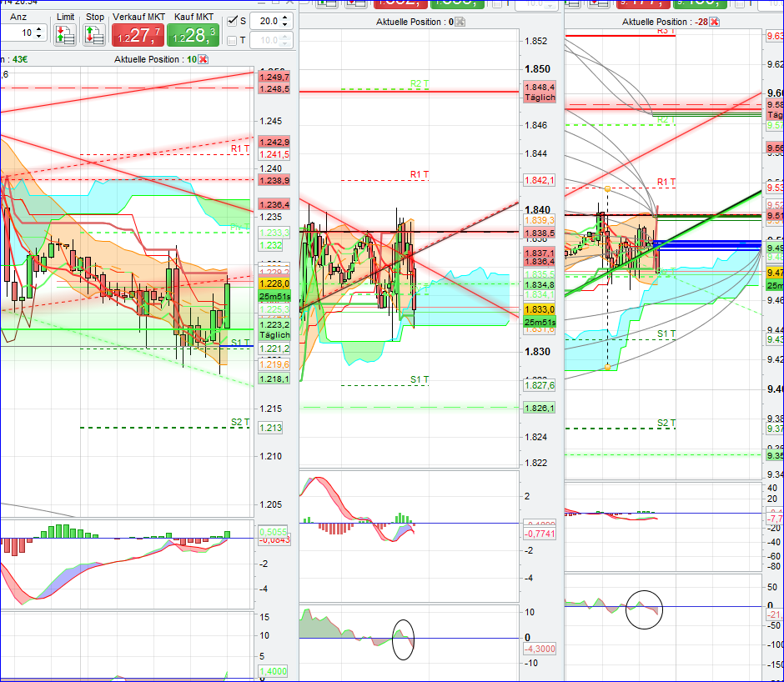
Task: Click the 25m51s candle countdown label
Action: (274, 297)
